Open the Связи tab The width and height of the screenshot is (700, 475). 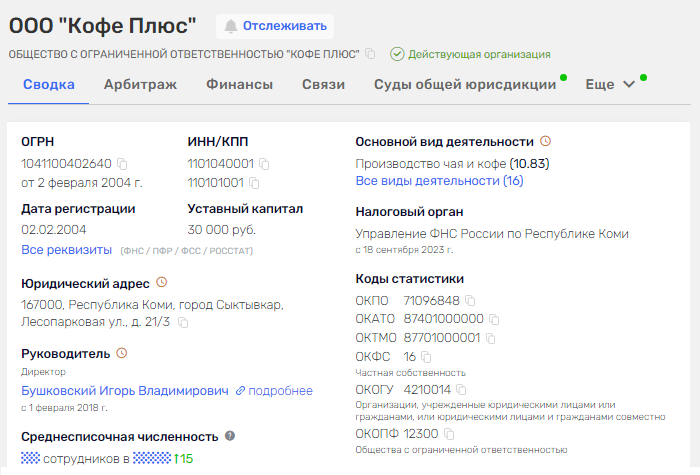[x=323, y=84]
